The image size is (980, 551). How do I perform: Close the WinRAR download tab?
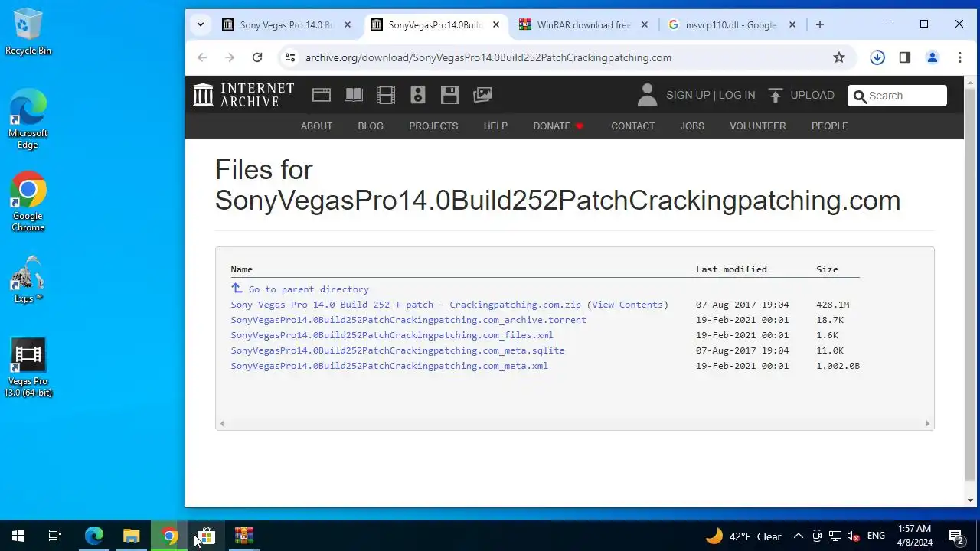(x=645, y=24)
